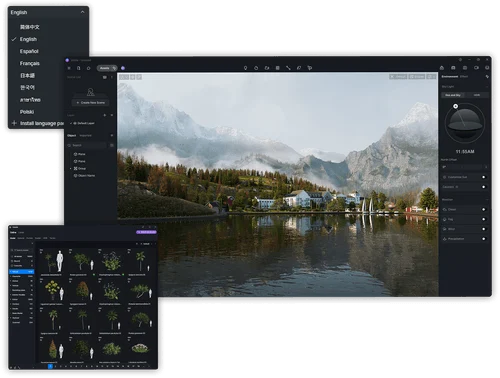Screen dimensions: 500x378
Task: Choose Français from the language menu
Action: 30,63
